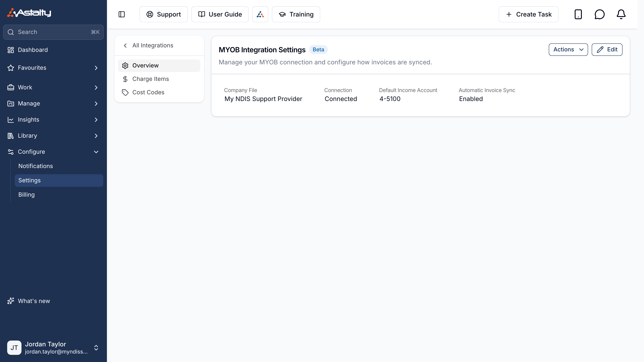
Task: Expand the Library menu chevron
Action: tap(96, 136)
